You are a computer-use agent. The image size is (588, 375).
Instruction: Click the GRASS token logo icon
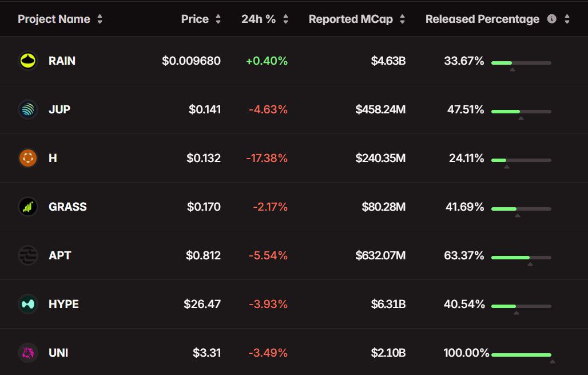(27, 207)
